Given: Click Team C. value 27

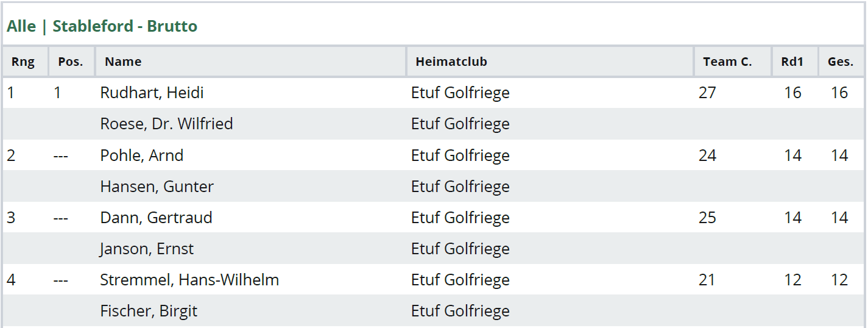Looking at the screenshot, I should pos(707,93).
